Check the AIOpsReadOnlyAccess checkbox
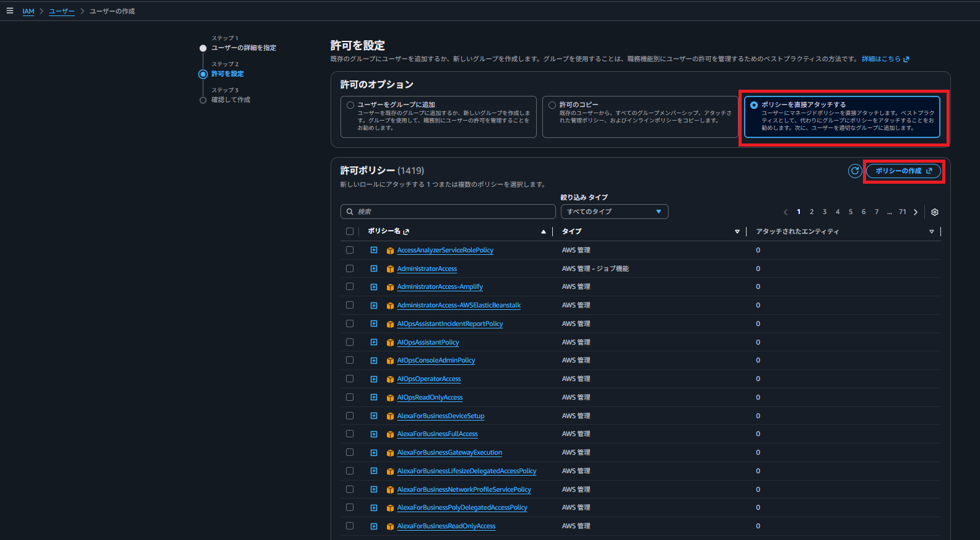980x540 pixels. (x=350, y=397)
